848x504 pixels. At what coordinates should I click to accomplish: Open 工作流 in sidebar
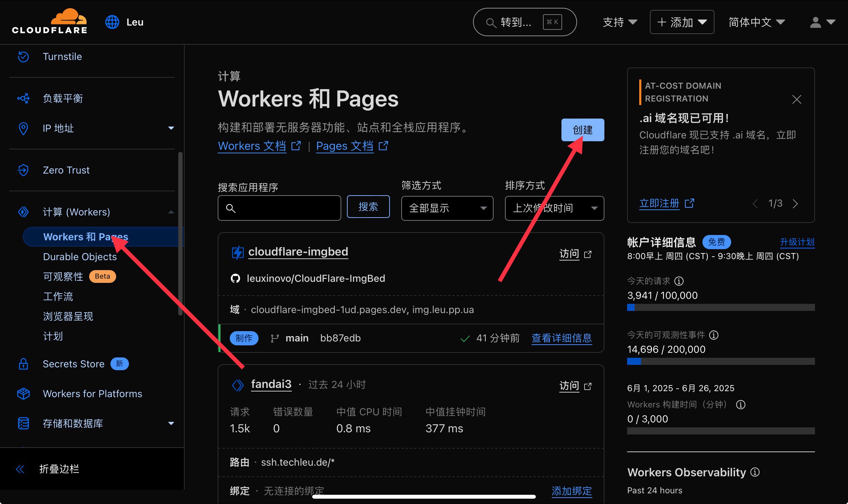(x=58, y=296)
